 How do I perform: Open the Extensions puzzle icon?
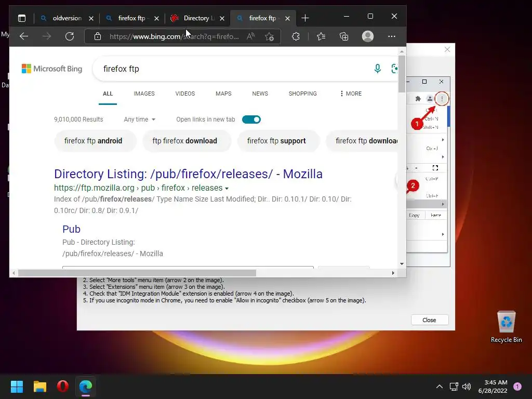pyautogui.click(x=296, y=36)
